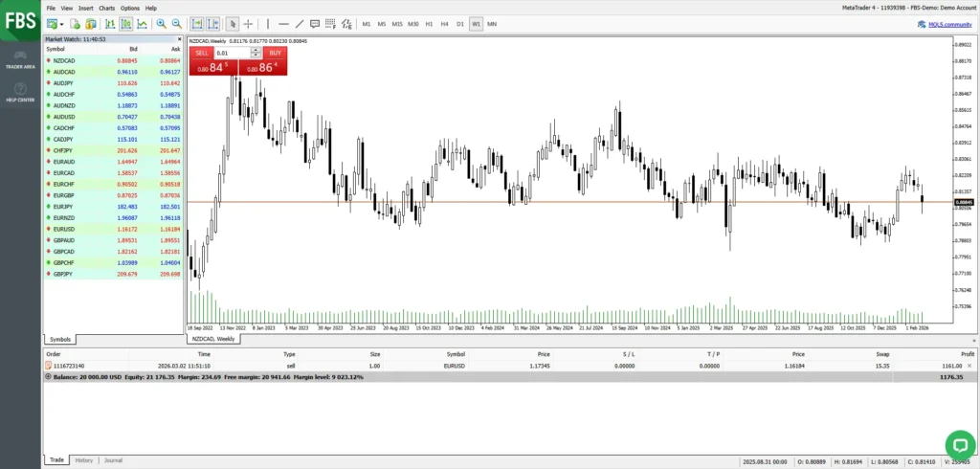The width and height of the screenshot is (980, 469).
Task: Click the BUY button on chart
Action: (275, 54)
